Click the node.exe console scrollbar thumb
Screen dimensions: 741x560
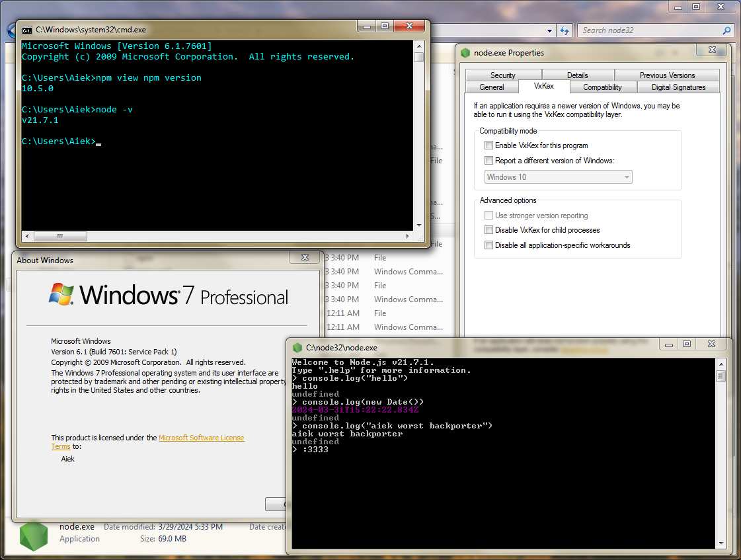tap(721, 376)
